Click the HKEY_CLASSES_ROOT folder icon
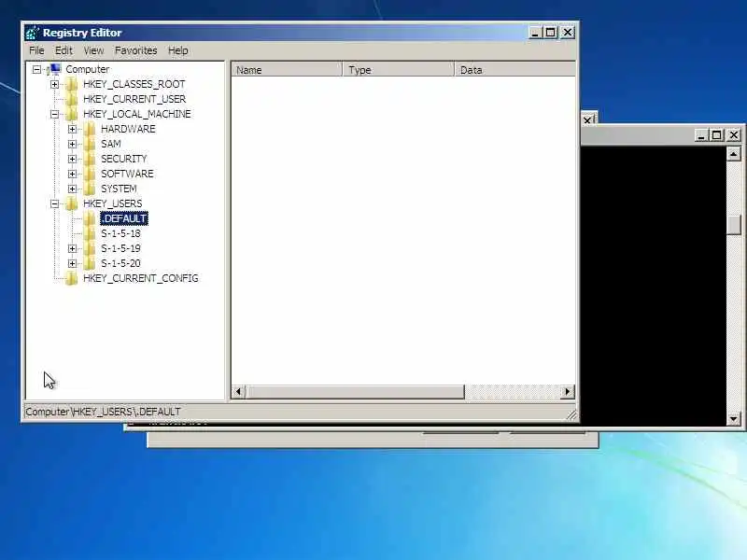 click(x=72, y=84)
